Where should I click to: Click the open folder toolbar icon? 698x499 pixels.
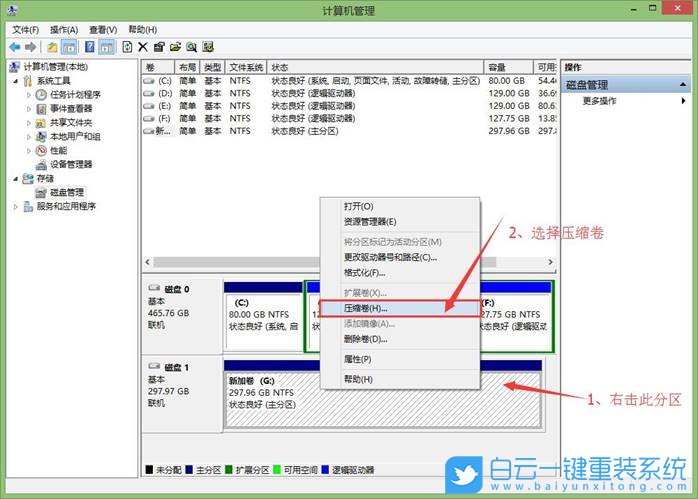[175, 47]
